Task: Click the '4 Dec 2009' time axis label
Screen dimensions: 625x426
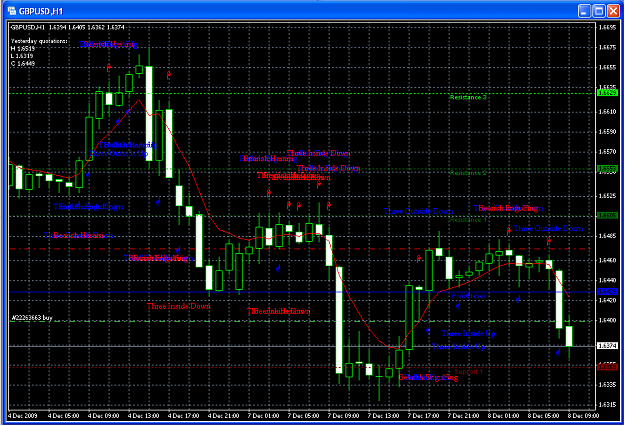Action: click(23, 416)
